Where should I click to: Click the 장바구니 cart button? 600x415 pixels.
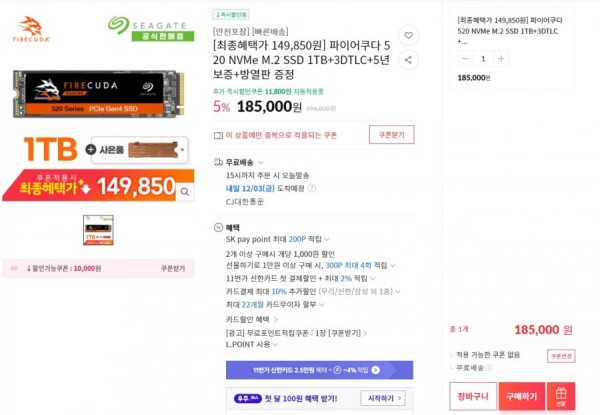point(473,396)
